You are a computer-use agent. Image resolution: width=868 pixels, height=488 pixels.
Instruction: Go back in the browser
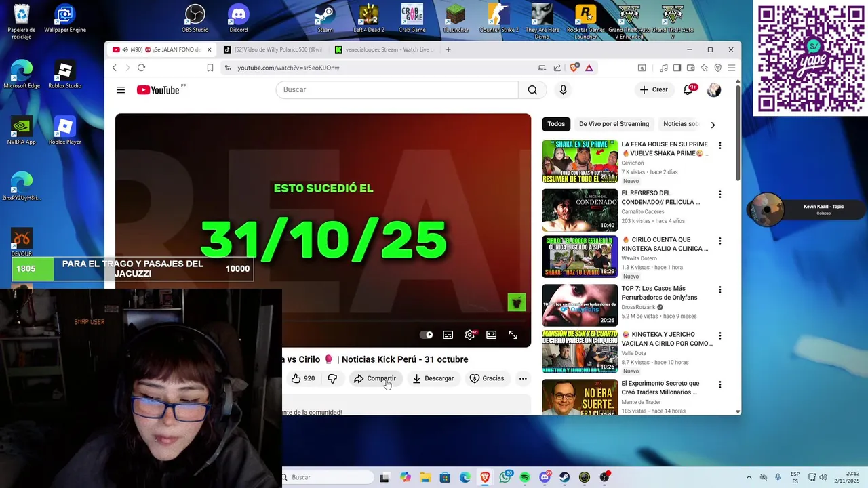pos(114,68)
